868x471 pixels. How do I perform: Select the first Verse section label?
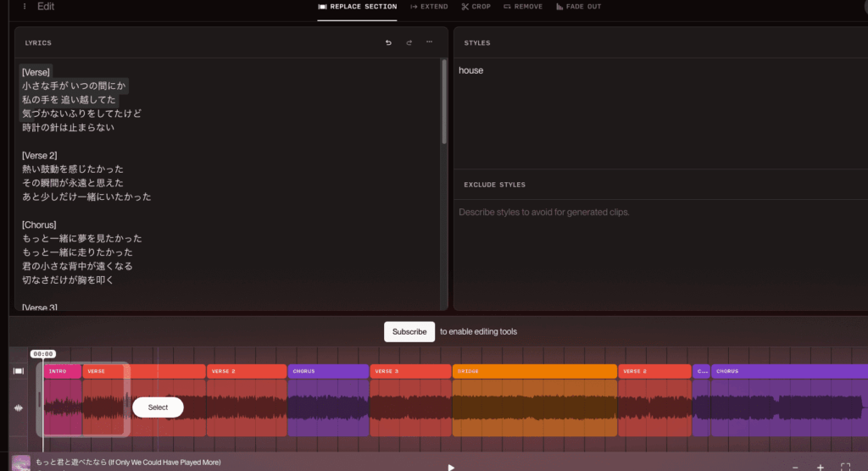click(x=144, y=371)
